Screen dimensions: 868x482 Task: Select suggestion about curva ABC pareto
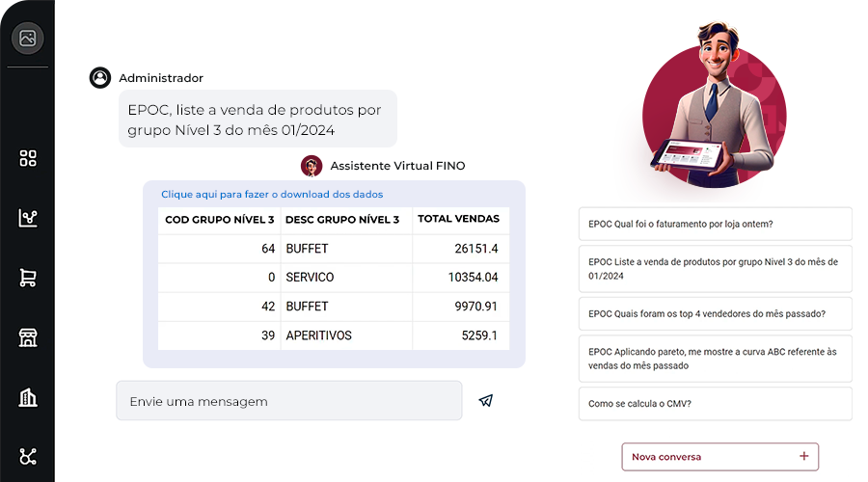(x=716, y=359)
